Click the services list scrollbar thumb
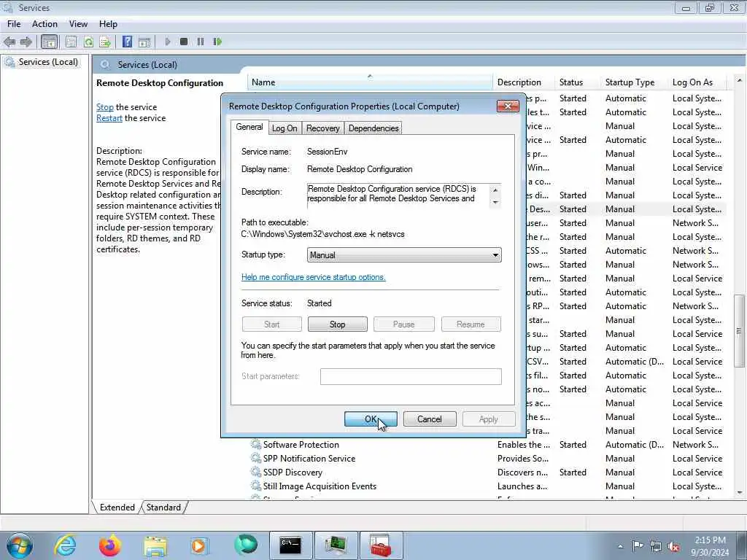The height and width of the screenshot is (560, 747). pos(739,331)
